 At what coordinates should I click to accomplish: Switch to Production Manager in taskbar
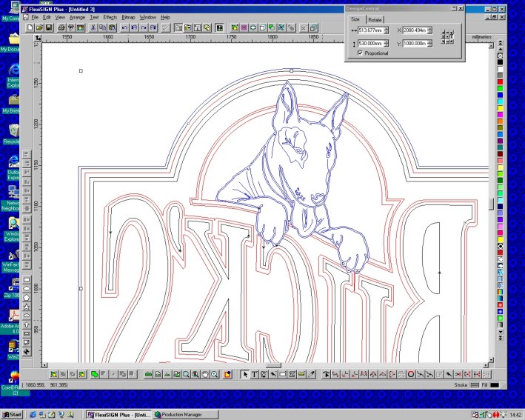181,414
